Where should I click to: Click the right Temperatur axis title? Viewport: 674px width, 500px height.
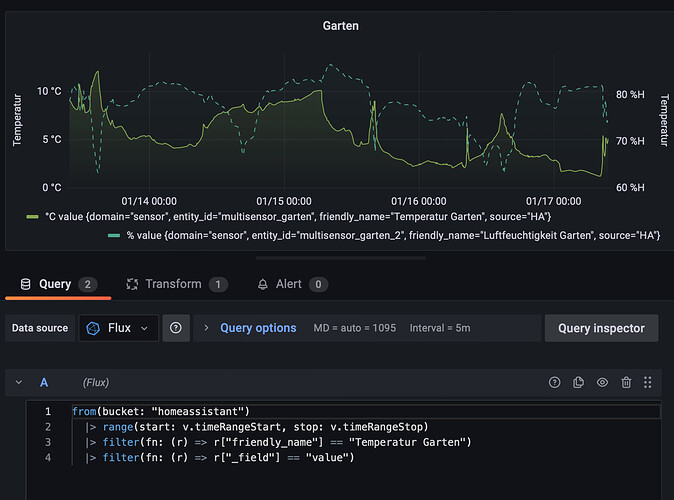point(664,120)
